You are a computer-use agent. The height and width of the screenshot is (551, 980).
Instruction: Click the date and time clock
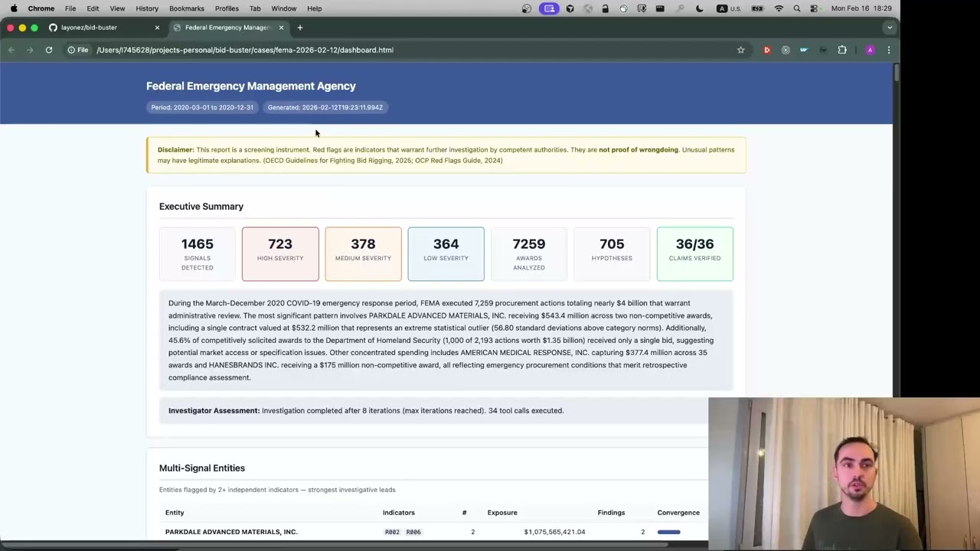pos(861,8)
